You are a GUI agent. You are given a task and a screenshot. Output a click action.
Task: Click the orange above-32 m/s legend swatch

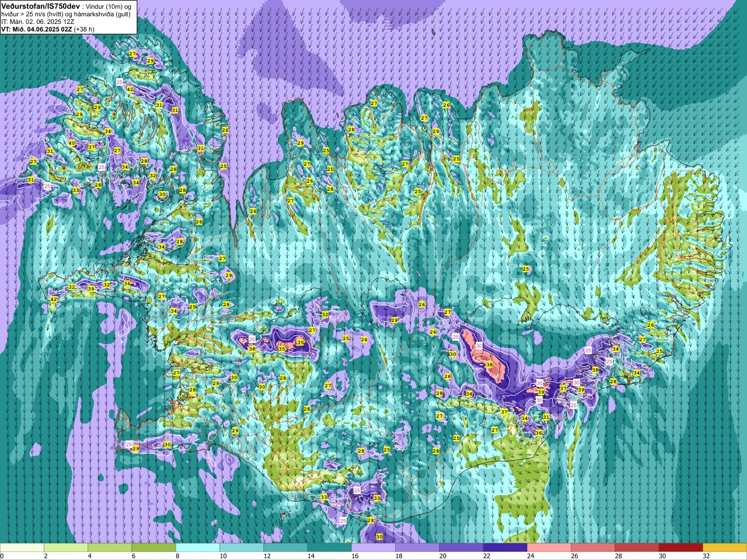click(725, 548)
